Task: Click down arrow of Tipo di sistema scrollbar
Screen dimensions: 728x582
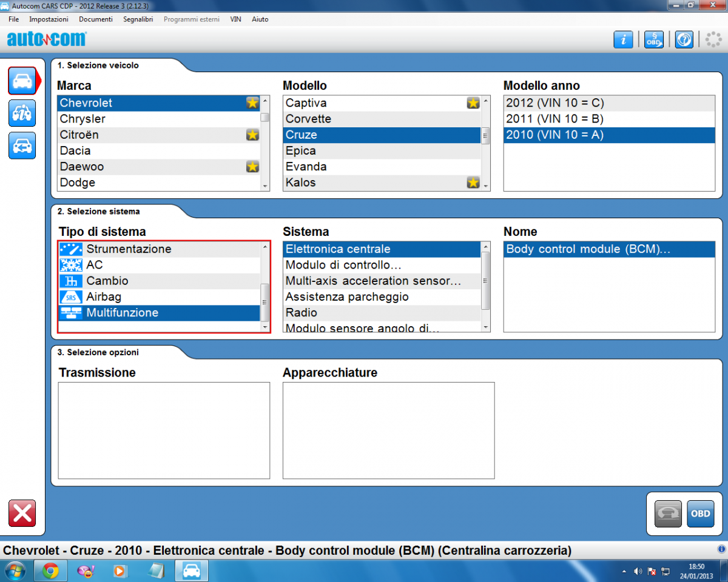Action: 265,327
